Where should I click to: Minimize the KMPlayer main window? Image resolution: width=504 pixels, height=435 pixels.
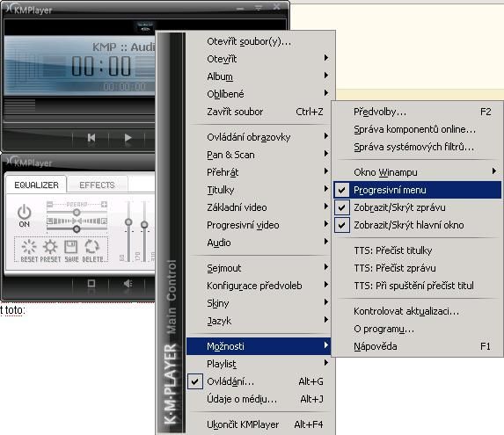[x=240, y=8]
